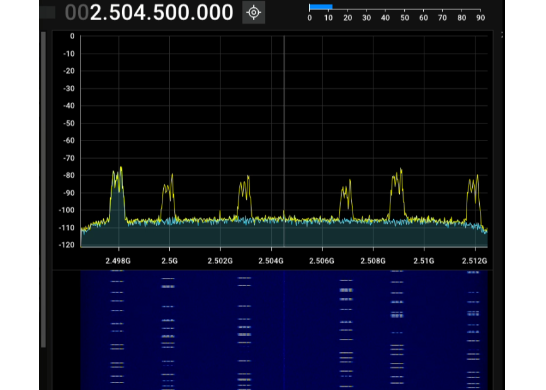546x390 pixels.
Task: Click the vertical VFO center line in spectrum
Action: point(284,141)
